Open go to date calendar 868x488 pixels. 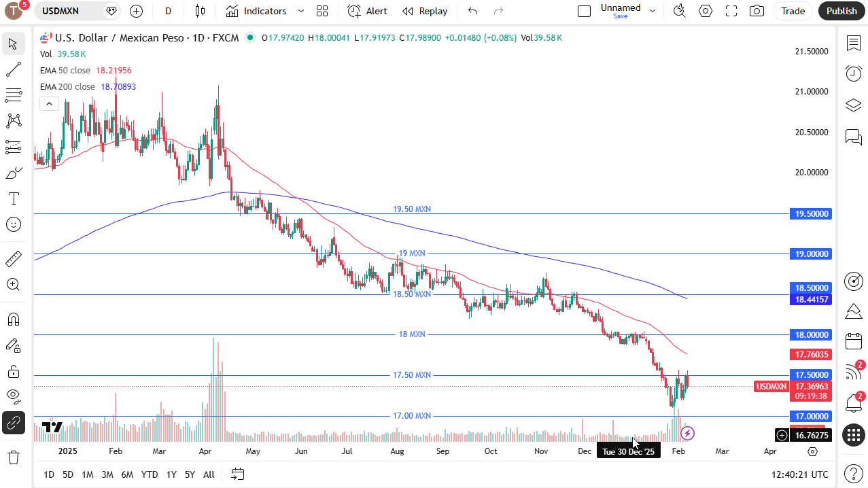coord(238,474)
